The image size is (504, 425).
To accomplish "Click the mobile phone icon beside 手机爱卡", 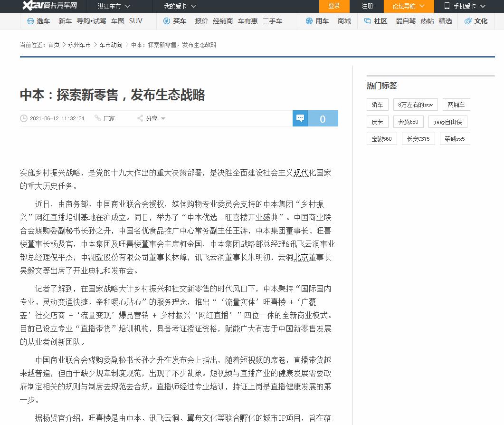I will point(447,6).
